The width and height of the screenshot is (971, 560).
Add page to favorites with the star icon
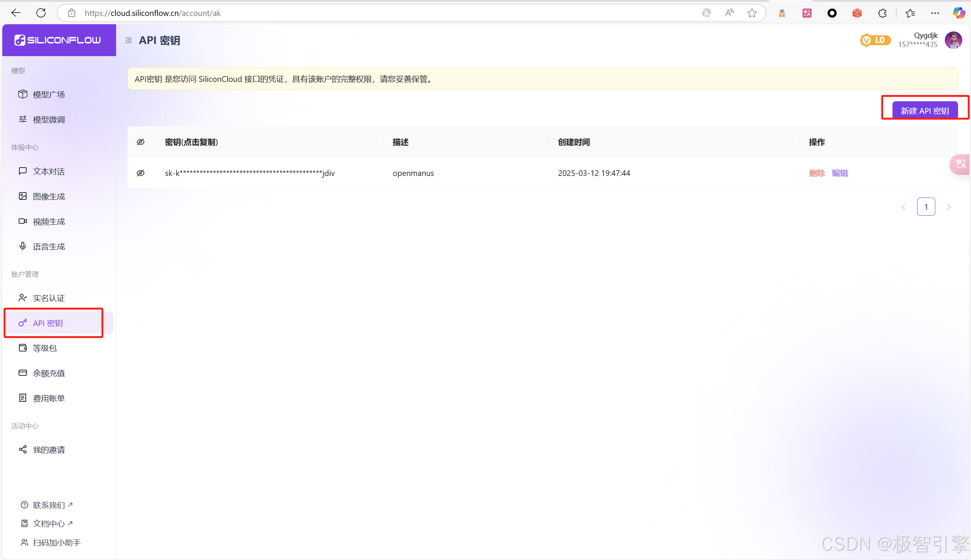click(x=752, y=13)
